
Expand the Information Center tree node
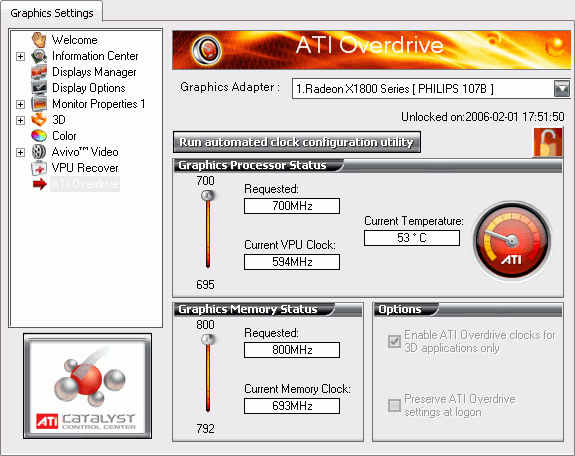click(x=21, y=56)
